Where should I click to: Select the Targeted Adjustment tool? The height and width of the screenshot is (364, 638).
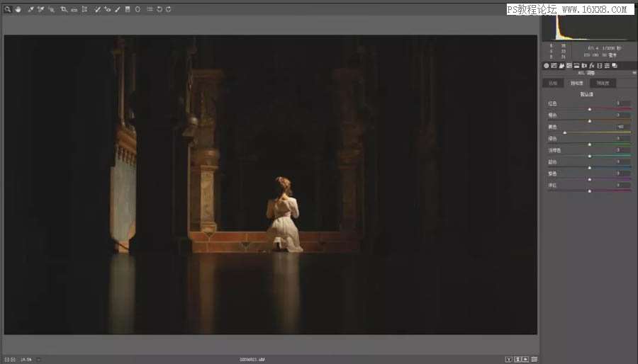[51, 9]
